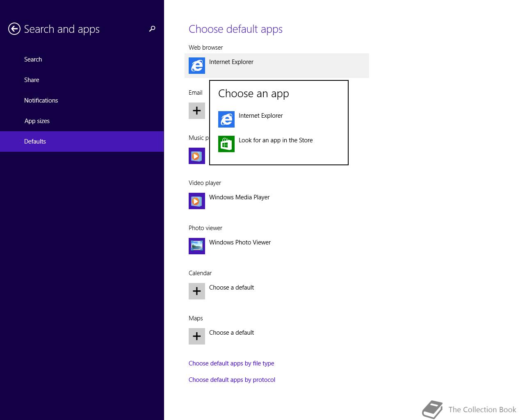525x420 pixels.
Task: Open the Search settings section
Action: [x=82, y=59]
